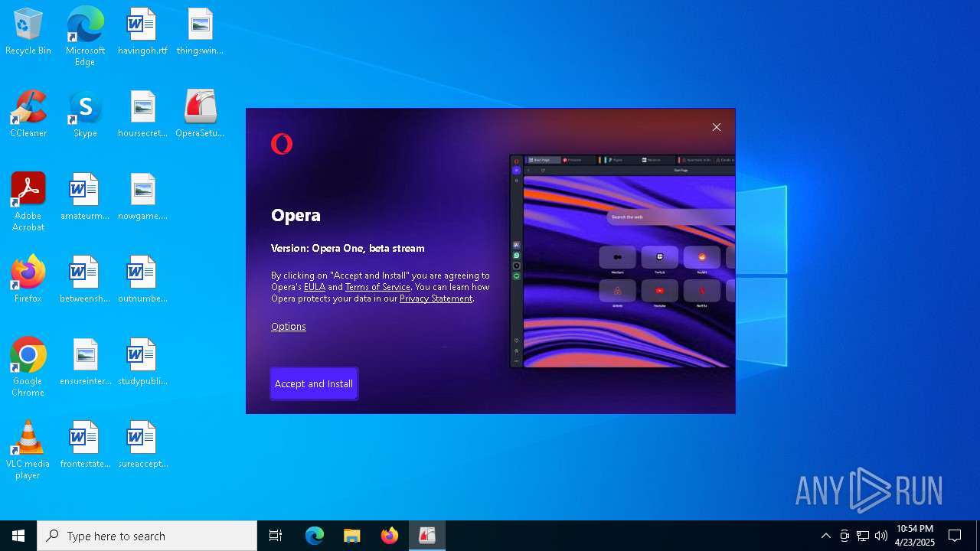Open the network status tray icon
980x551 pixels.
(x=863, y=536)
